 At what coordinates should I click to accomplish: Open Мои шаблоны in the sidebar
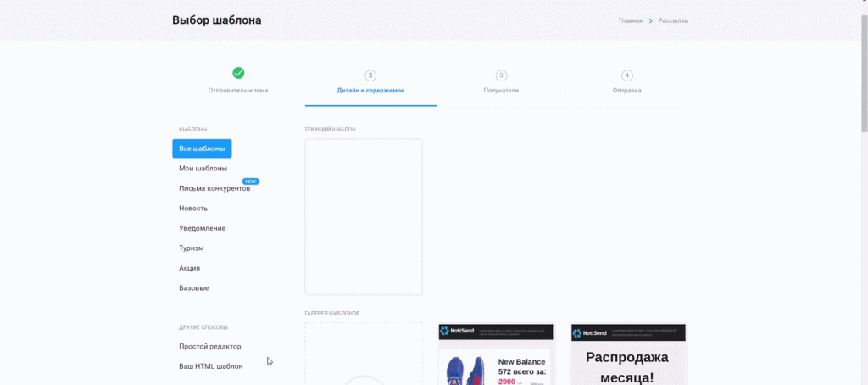tap(203, 169)
